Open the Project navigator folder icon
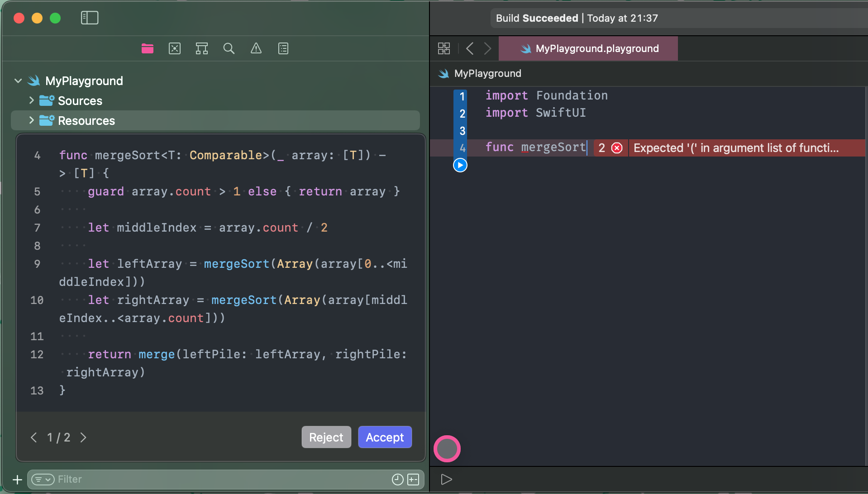 (148, 48)
